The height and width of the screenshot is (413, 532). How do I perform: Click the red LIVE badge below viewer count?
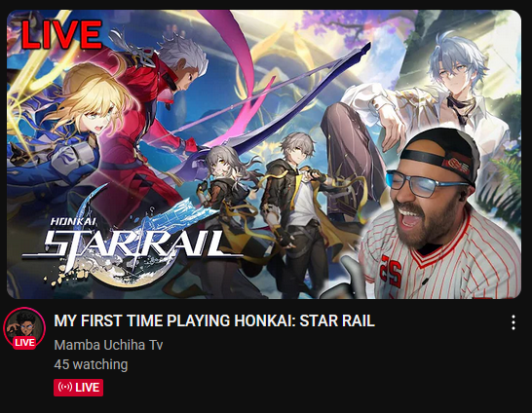(x=78, y=388)
